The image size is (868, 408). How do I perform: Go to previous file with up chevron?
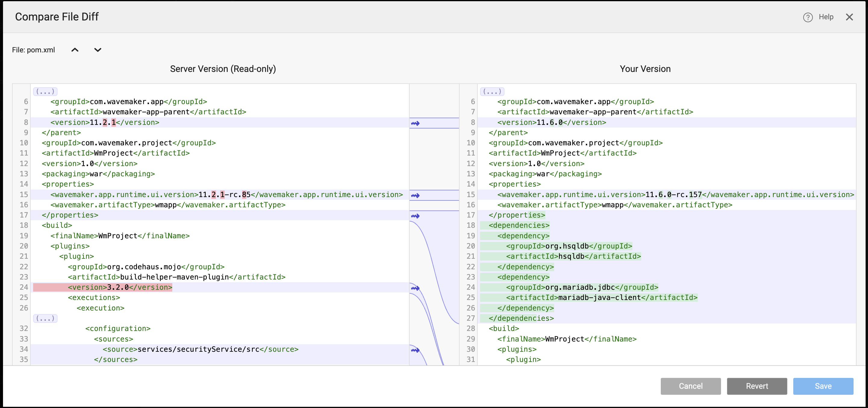(75, 50)
